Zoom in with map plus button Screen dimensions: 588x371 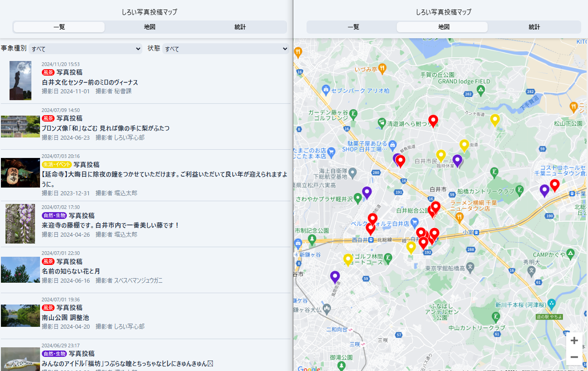[574, 341]
